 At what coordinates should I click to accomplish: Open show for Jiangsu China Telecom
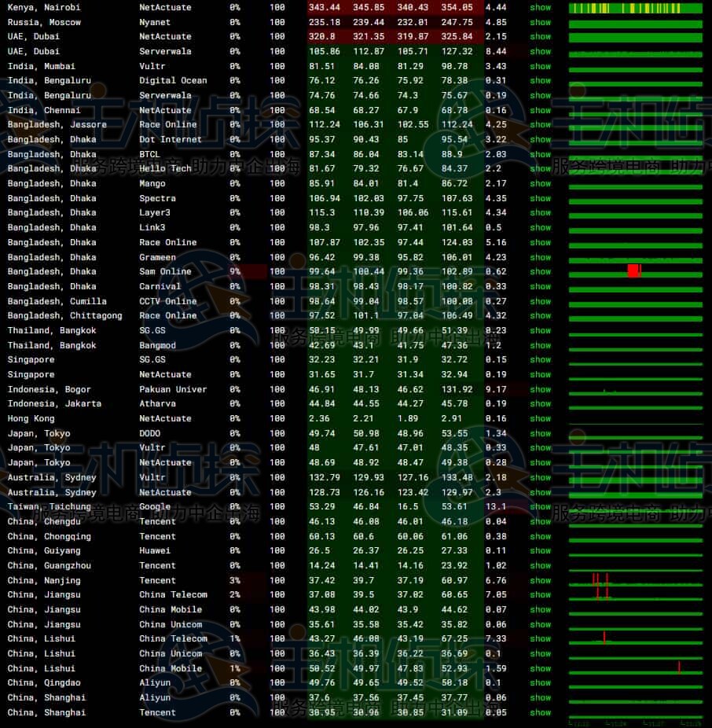[x=540, y=595]
